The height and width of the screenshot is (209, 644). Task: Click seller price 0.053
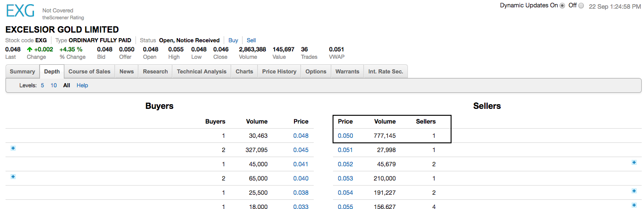tap(345, 179)
